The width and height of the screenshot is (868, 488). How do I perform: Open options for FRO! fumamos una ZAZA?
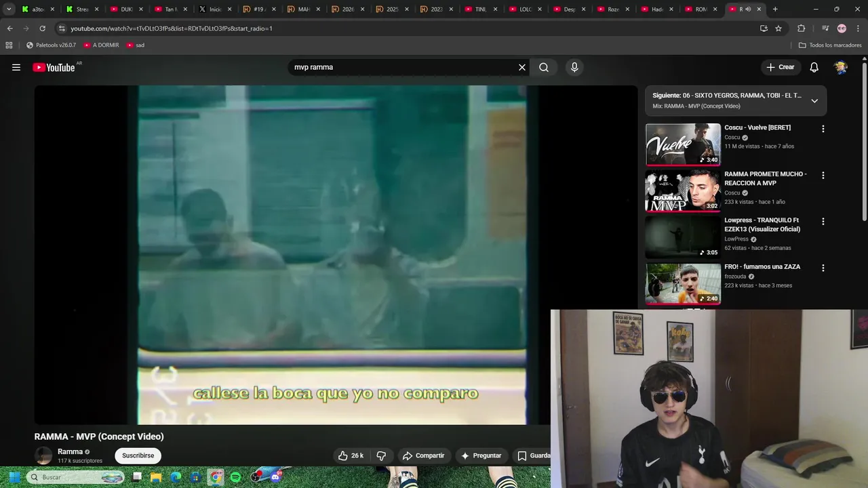pyautogui.click(x=823, y=268)
